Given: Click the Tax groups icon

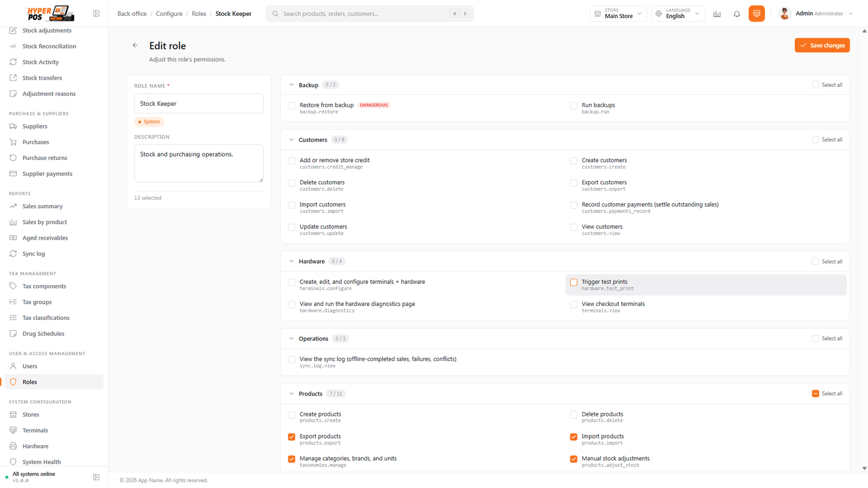Looking at the screenshot, I should (13, 302).
